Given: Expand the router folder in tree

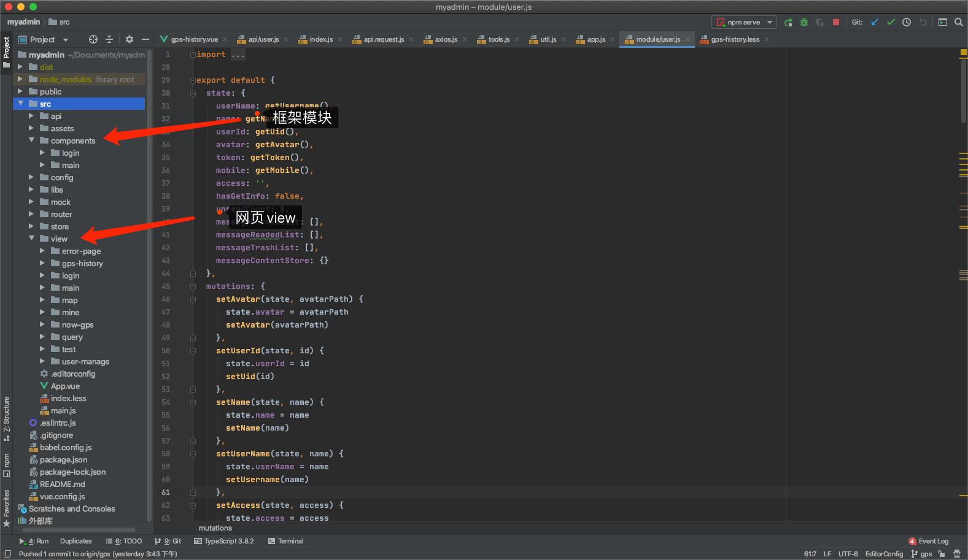Looking at the screenshot, I should point(31,214).
